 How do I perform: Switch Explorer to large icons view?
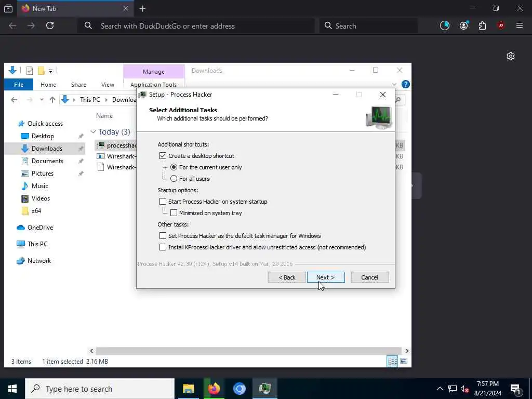403,361
